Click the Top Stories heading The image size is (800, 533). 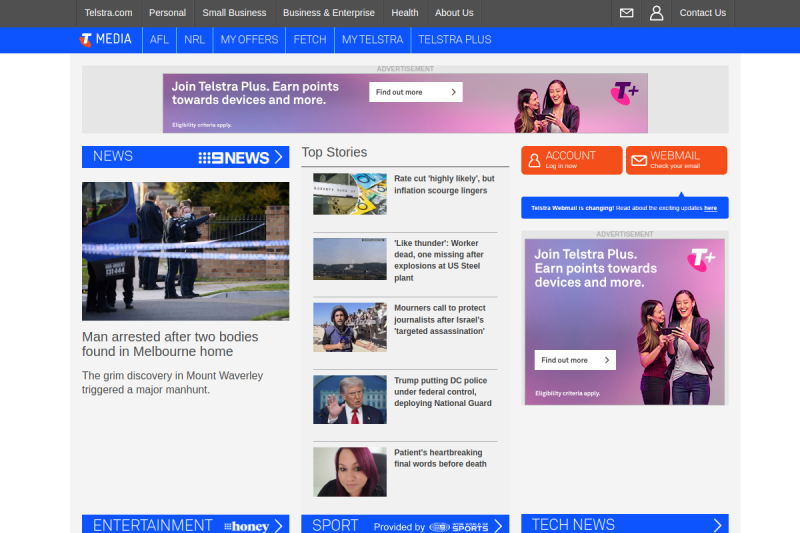[334, 153]
